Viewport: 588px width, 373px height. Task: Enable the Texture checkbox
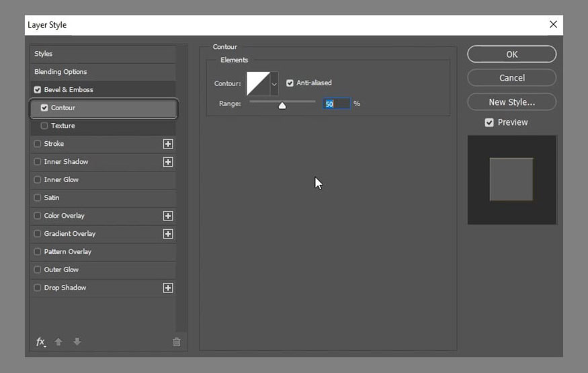44,126
